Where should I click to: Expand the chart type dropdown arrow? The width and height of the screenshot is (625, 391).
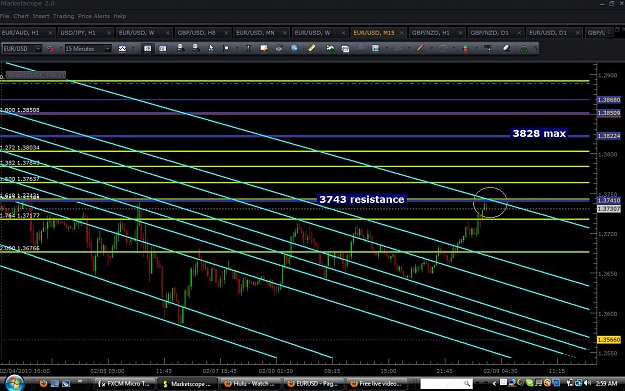(133, 49)
